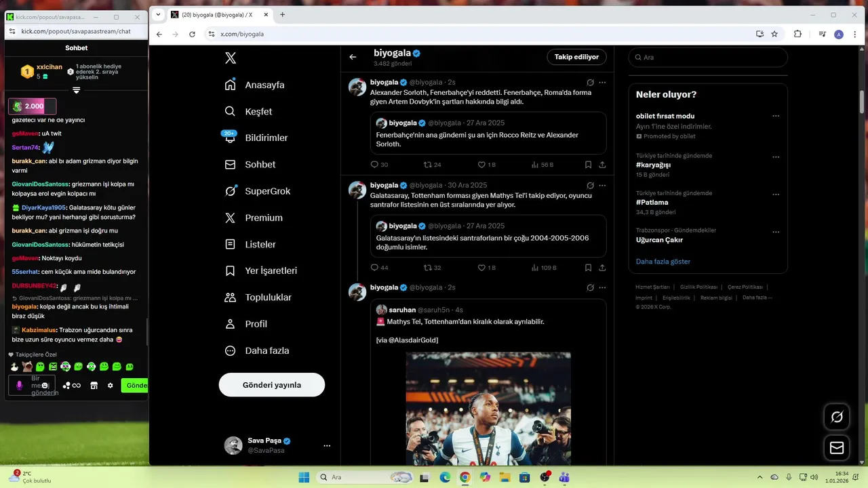This screenshot has height=488, width=868.
Task: Open Yer İşaretleri bookmarks
Action: pyautogui.click(x=260, y=270)
